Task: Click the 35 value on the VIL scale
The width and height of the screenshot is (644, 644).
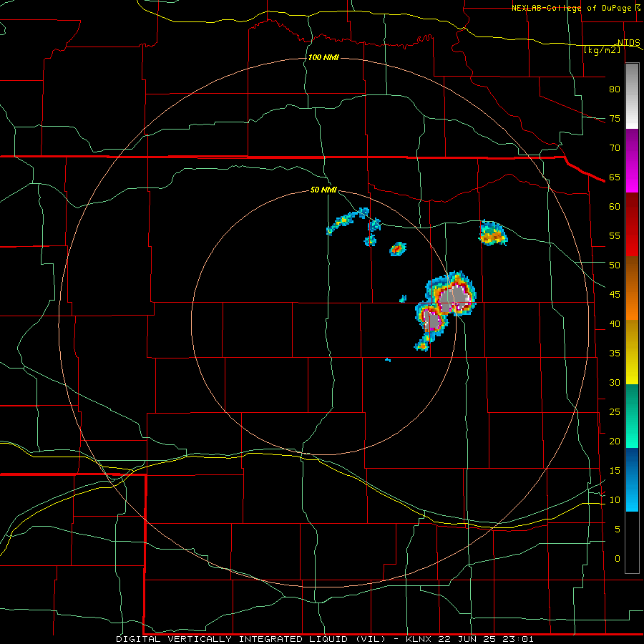Action: tap(615, 353)
